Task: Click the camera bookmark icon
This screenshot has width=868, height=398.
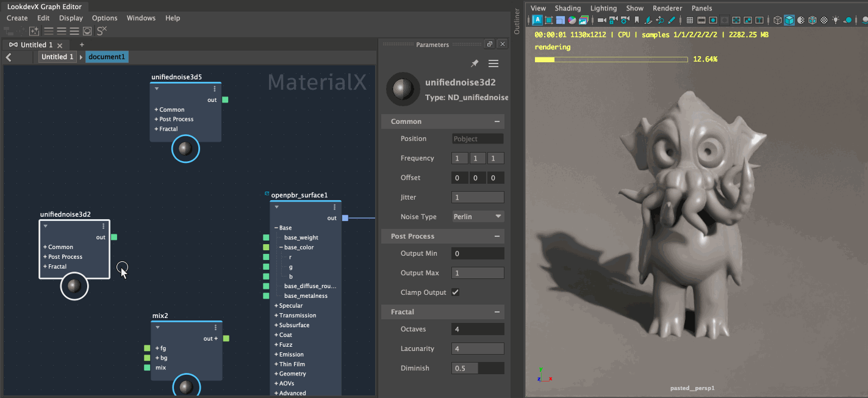Action: 637,20
